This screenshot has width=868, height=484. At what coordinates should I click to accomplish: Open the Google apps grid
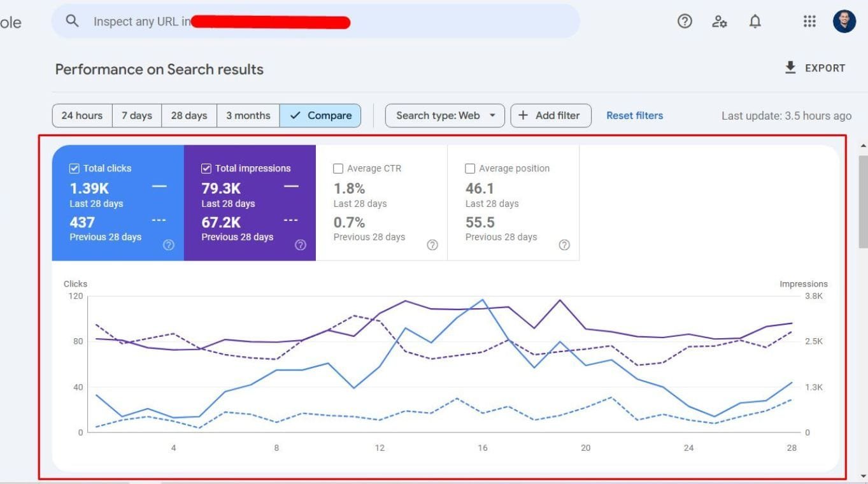(x=809, y=21)
